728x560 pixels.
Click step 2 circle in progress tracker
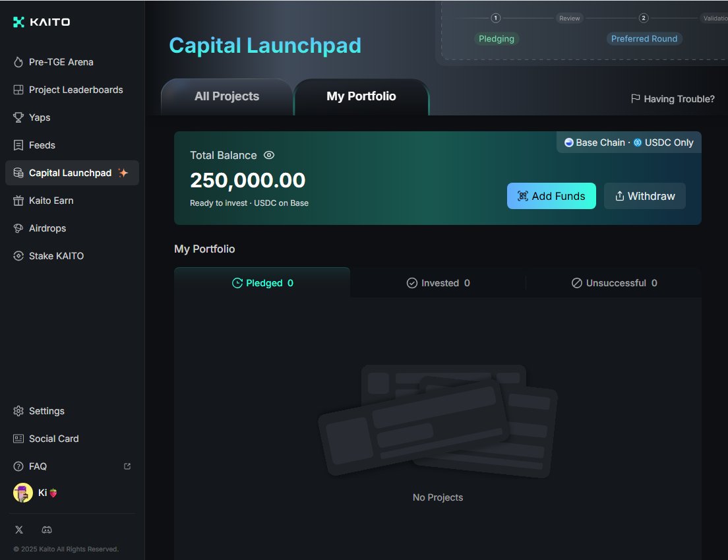(x=644, y=18)
